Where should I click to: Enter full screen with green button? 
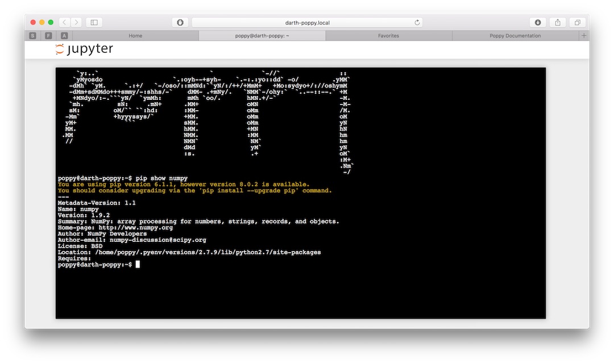(51, 22)
